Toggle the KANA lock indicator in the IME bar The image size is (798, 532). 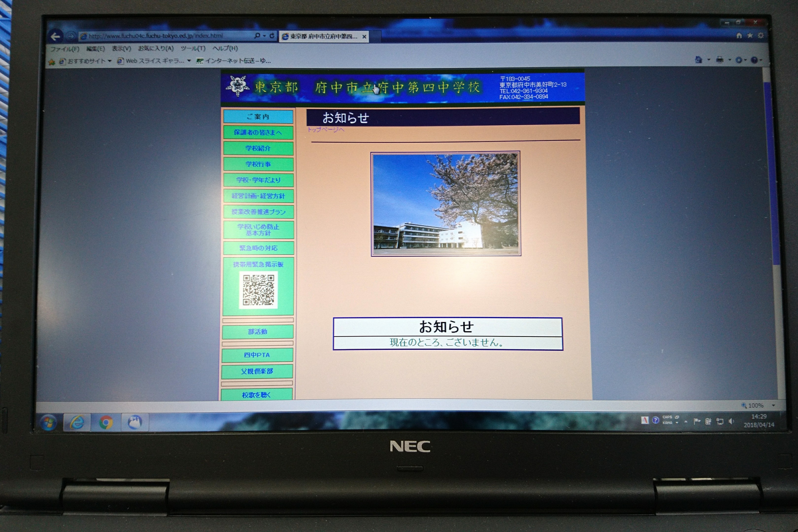point(667,423)
